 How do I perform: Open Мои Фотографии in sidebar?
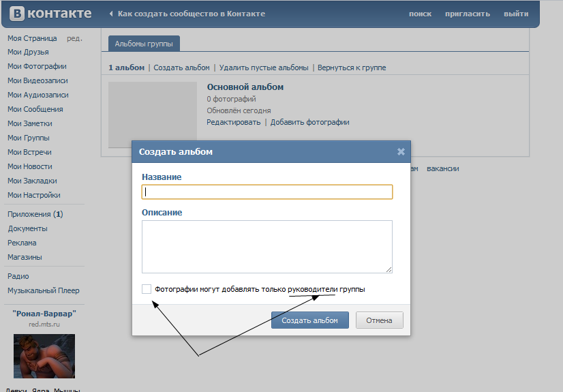tap(37, 67)
